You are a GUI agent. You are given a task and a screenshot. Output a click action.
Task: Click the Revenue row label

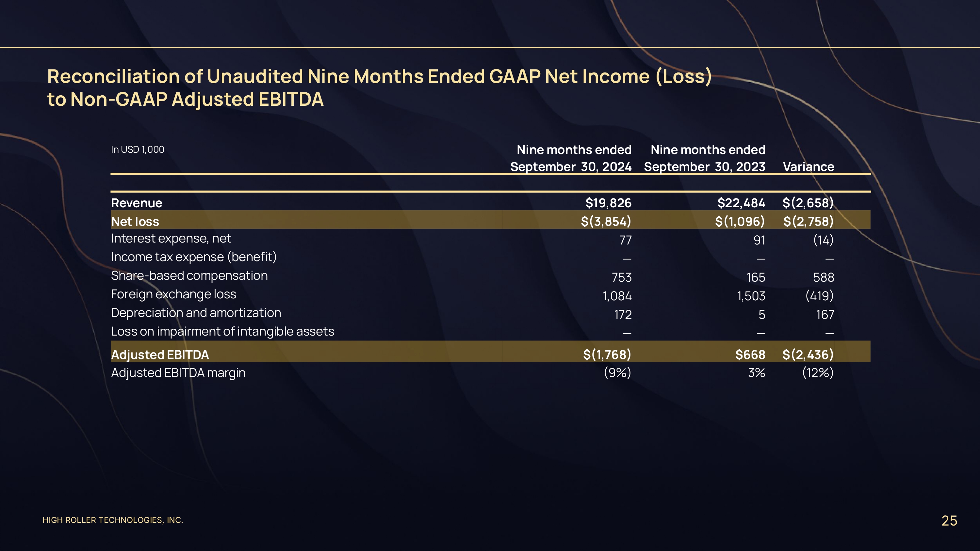pyautogui.click(x=136, y=203)
